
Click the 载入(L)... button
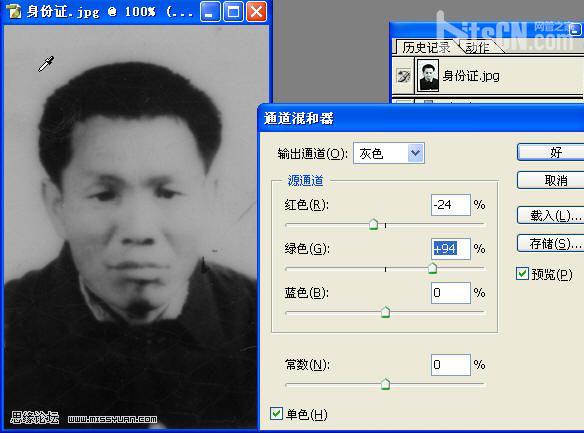551,215
